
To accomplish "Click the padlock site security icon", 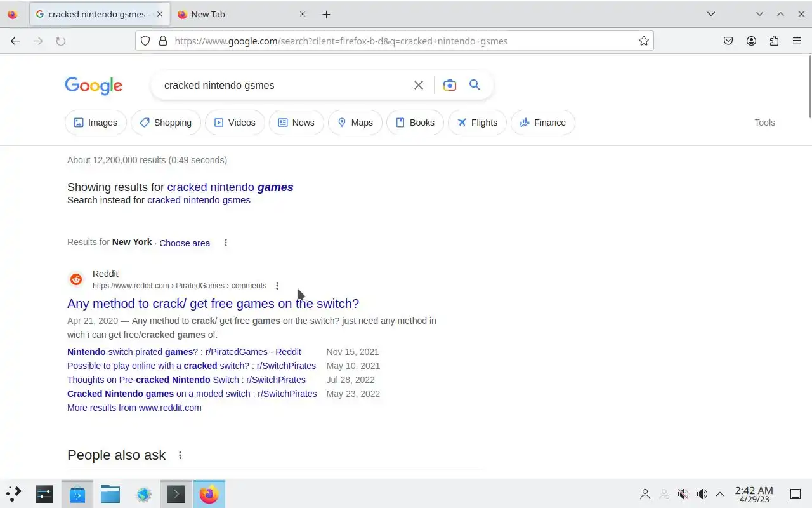I will click(163, 41).
